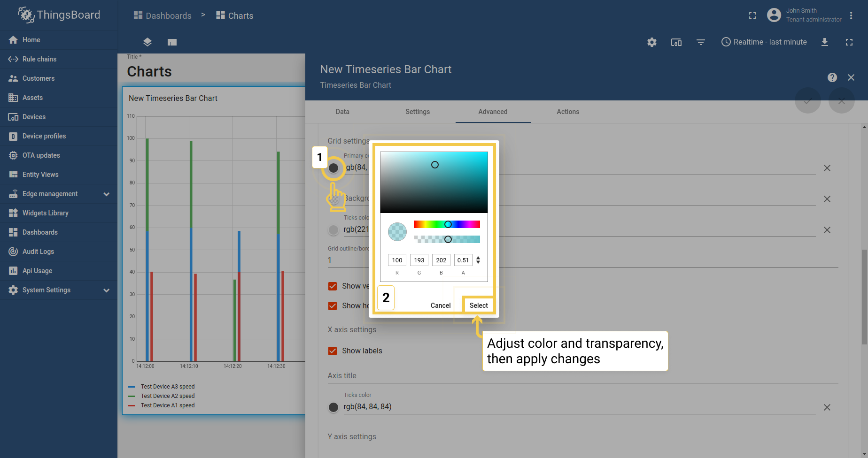Screen dimensions: 868x458
Task: Open the Actions tab
Action: pyautogui.click(x=567, y=112)
